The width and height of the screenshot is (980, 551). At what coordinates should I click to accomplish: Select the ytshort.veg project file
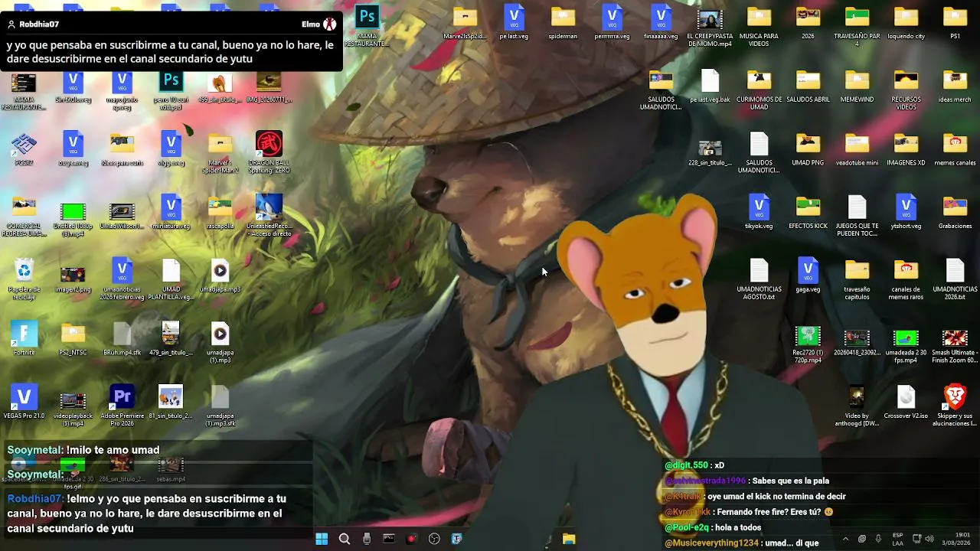906,213
